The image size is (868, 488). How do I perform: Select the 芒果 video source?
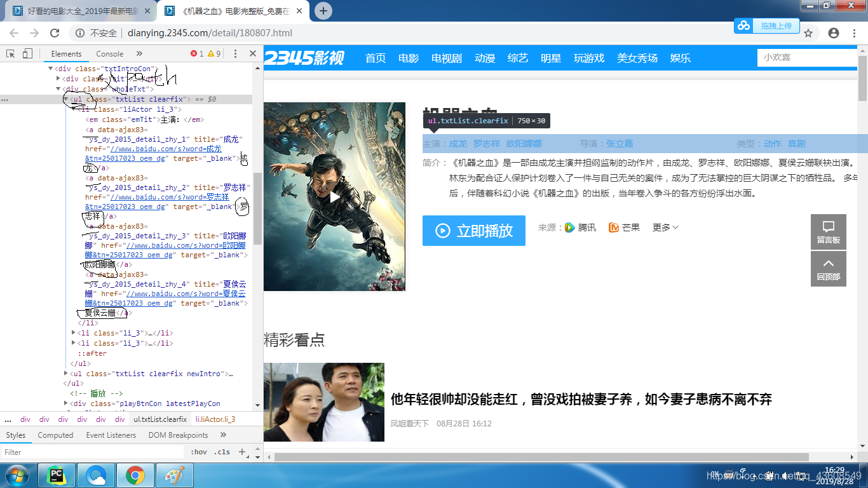coord(624,227)
